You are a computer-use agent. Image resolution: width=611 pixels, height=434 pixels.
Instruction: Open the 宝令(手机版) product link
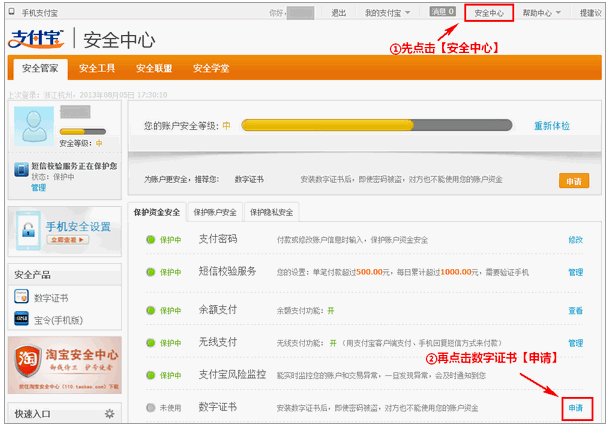tap(58, 320)
